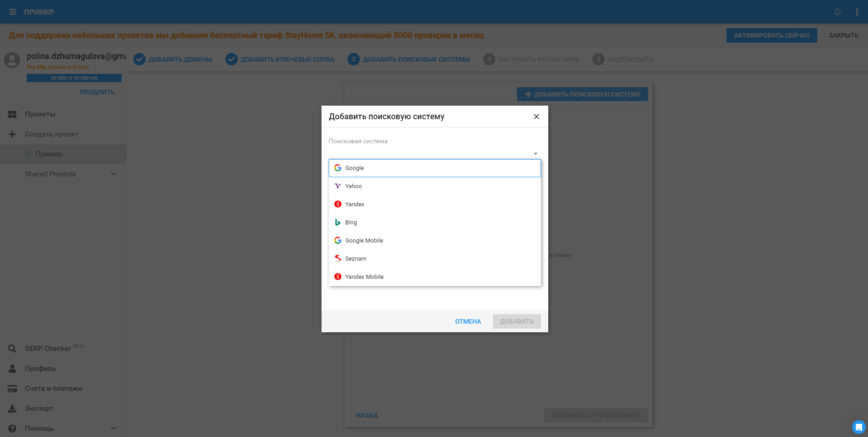
Task: Pick Google Mobile from the list
Action: point(435,240)
